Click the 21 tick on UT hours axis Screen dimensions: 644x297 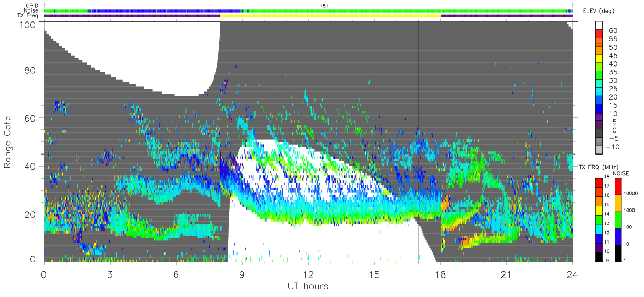pyautogui.click(x=507, y=274)
